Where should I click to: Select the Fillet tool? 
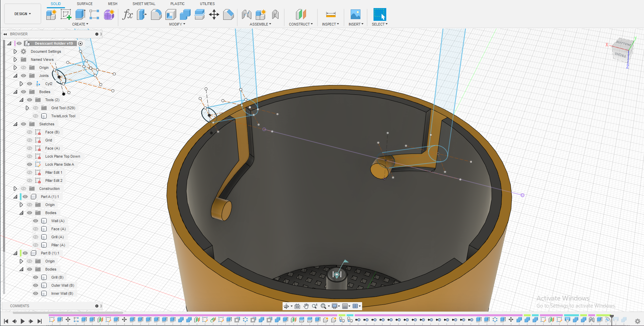click(156, 14)
